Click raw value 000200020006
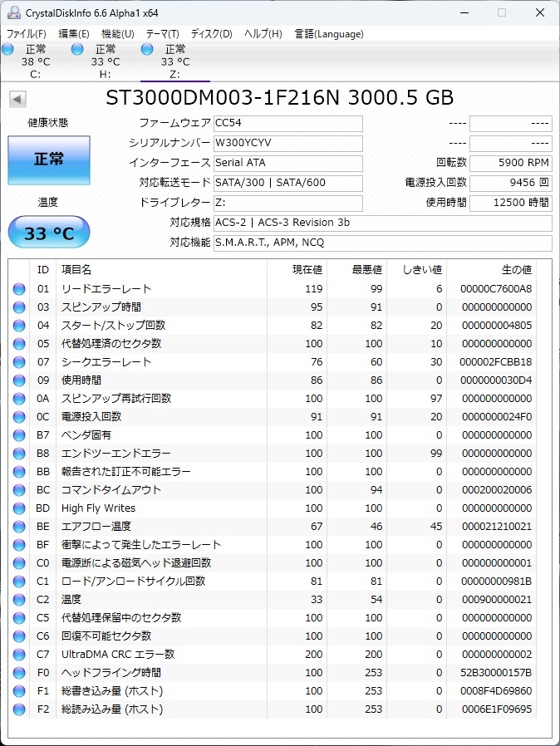560x746 pixels. [497, 490]
